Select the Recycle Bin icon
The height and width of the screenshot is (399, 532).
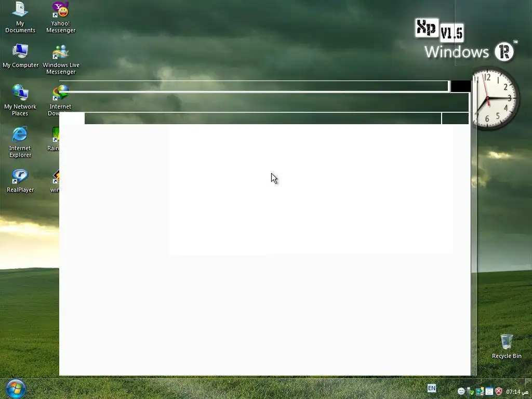[x=507, y=347]
